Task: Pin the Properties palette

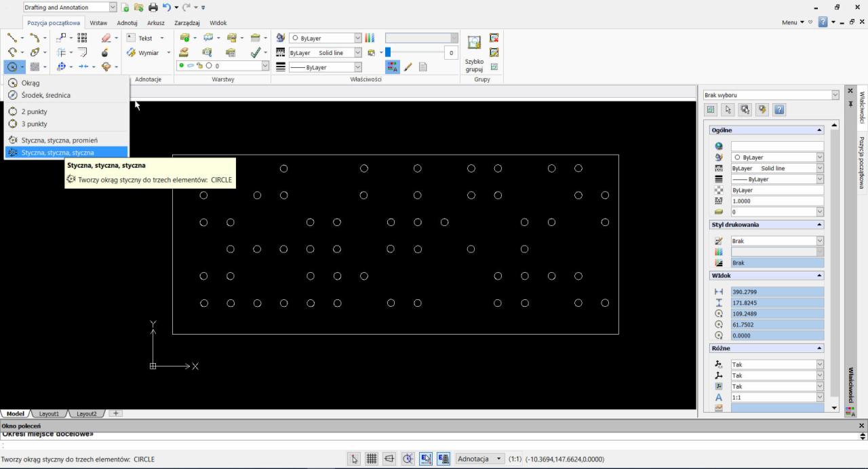Action: pos(851,103)
